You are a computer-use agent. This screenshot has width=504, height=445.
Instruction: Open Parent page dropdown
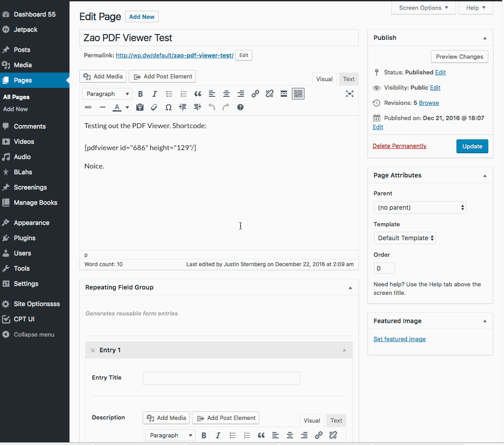click(x=420, y=207)
